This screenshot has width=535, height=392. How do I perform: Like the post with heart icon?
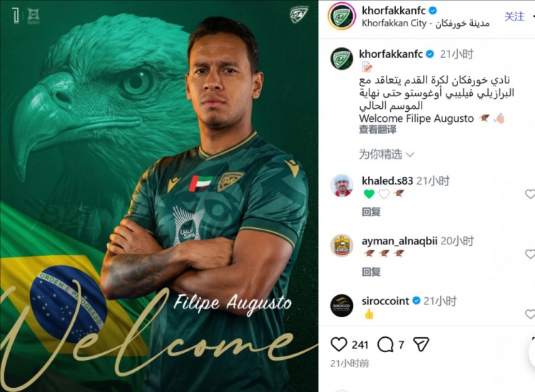coord(339,344)
